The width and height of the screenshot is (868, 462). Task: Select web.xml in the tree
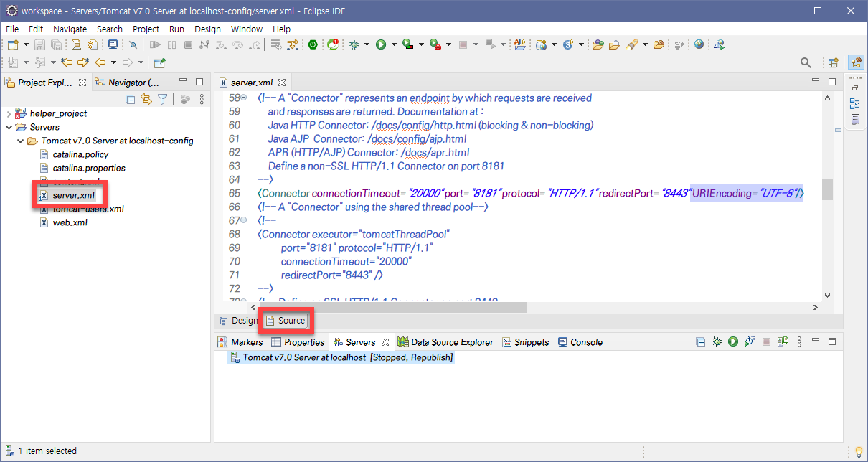click(x=64, y=222)
